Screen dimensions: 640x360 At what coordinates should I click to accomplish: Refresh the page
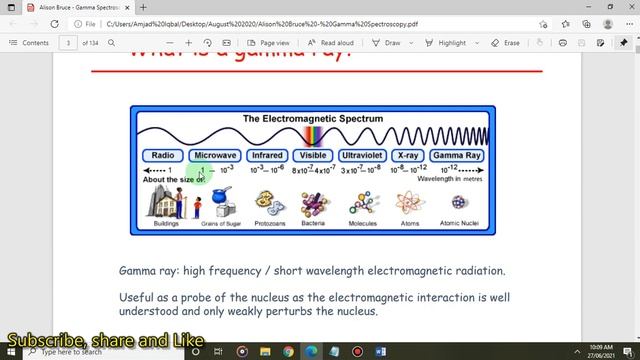click(x=54, y=24)
